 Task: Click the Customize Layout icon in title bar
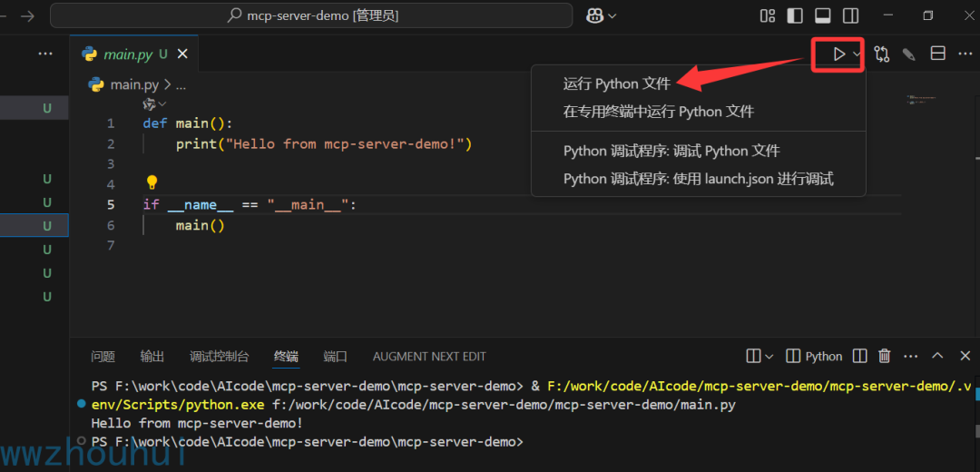[768, 15]
